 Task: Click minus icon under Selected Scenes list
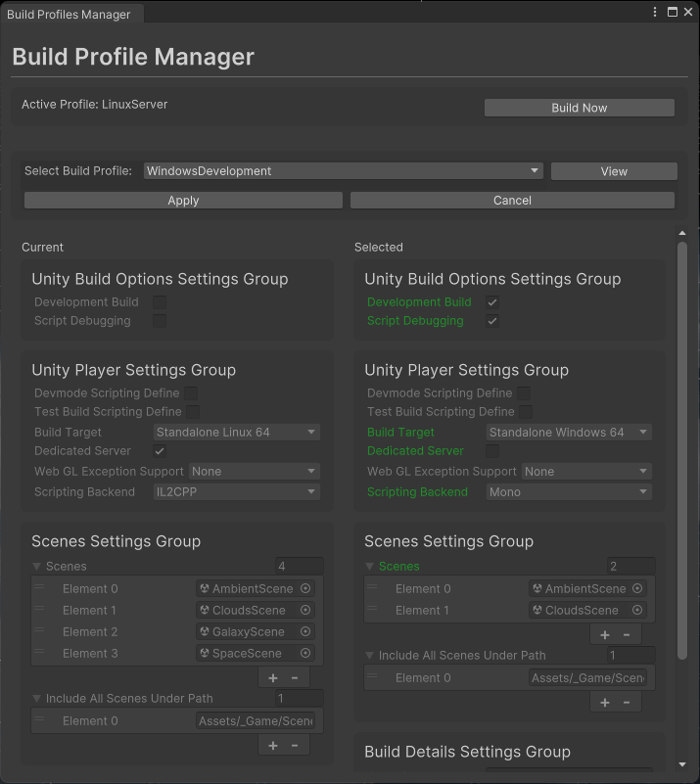coord(627,634)
